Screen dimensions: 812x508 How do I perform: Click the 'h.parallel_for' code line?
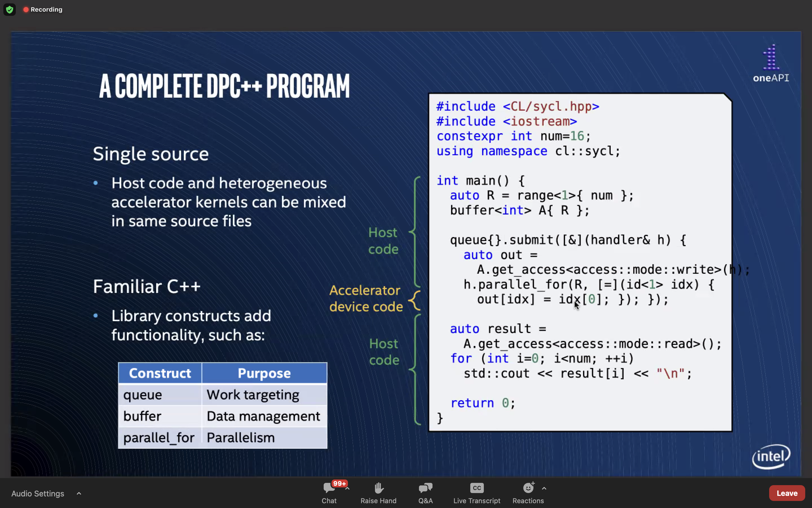pos(589,284)
